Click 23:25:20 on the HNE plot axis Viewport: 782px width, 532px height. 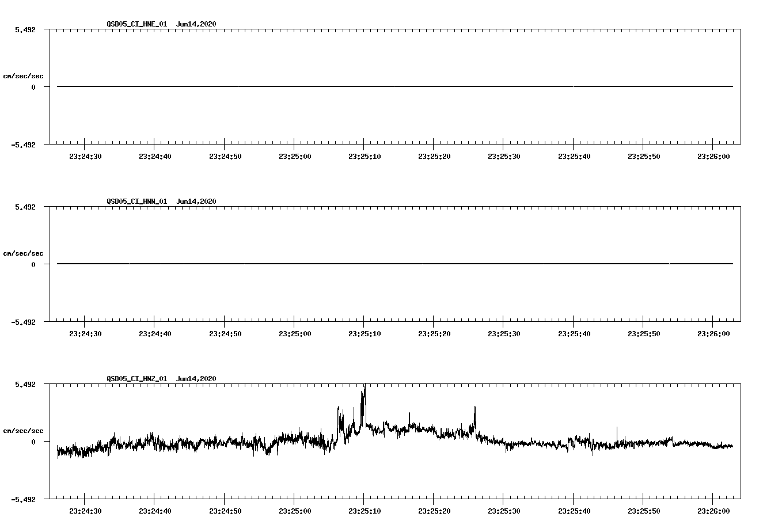tap(434, 157)
